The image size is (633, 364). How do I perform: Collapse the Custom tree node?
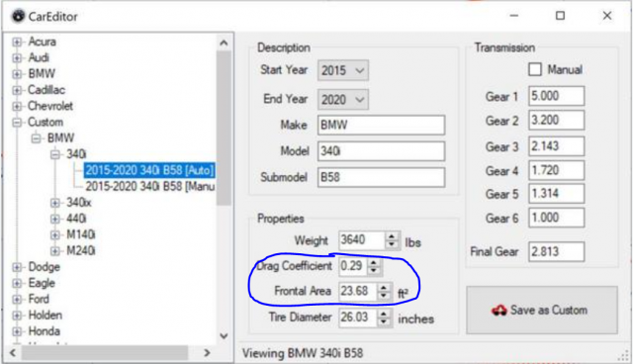pyautogui.click(x=17, y=123)
